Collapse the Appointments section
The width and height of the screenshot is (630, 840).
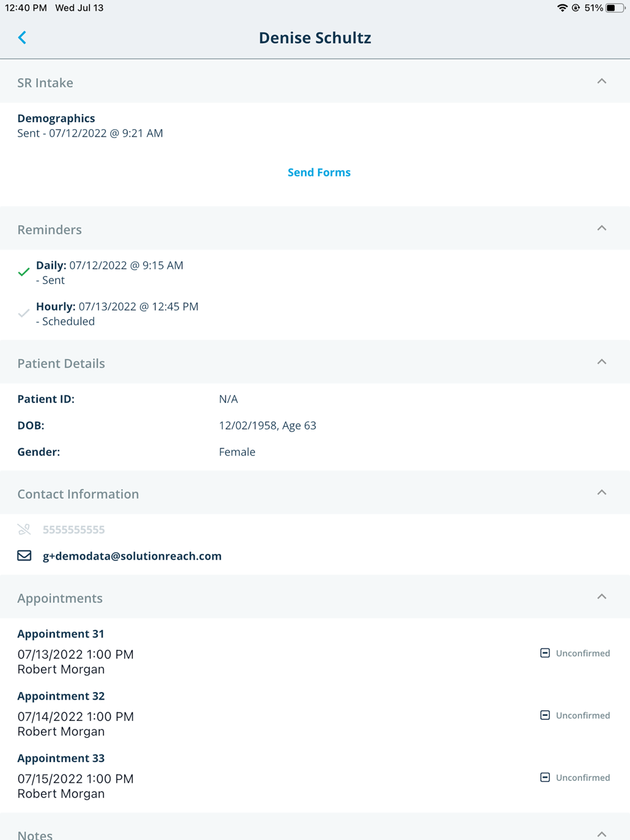click(602, 597)
